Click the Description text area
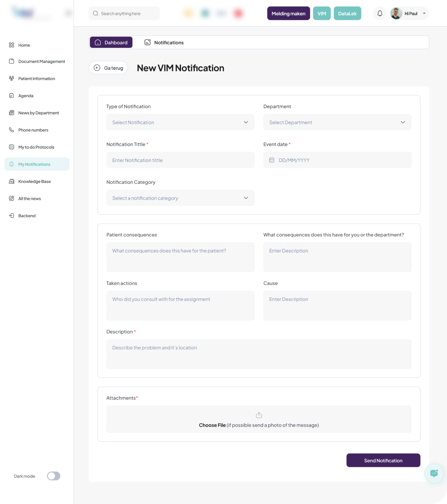The height and width of the screenshot is (504, 447). (259, 354)
